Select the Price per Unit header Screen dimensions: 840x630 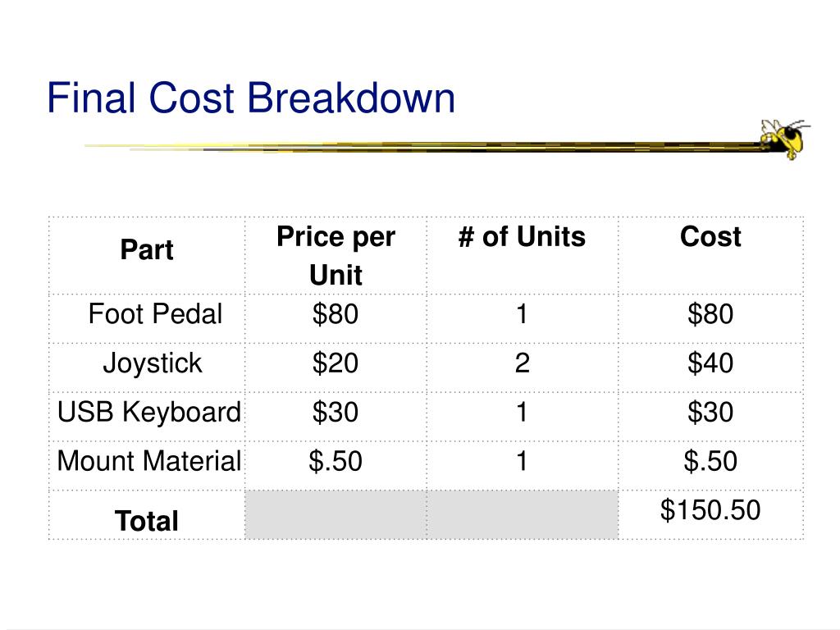click(336, 256)
